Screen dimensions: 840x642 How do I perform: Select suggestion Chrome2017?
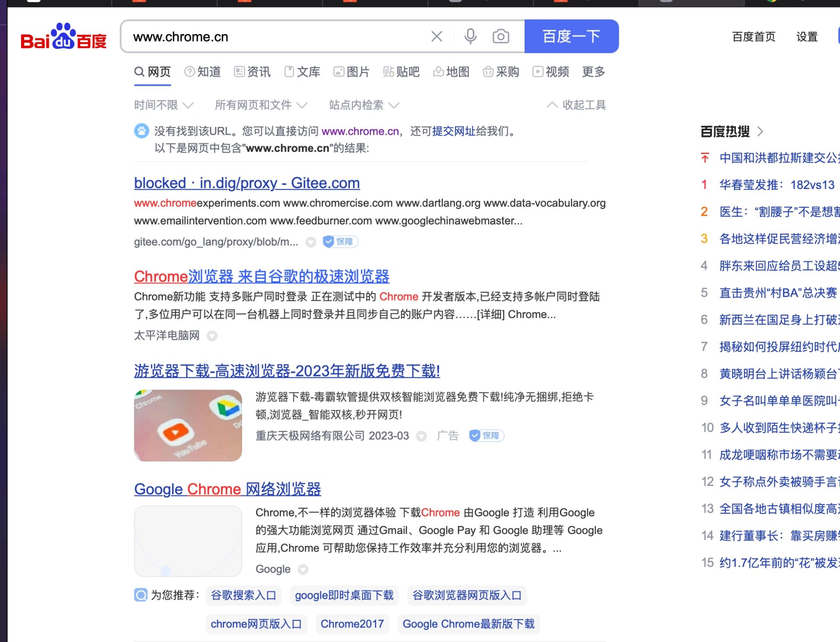pos(352,624)
